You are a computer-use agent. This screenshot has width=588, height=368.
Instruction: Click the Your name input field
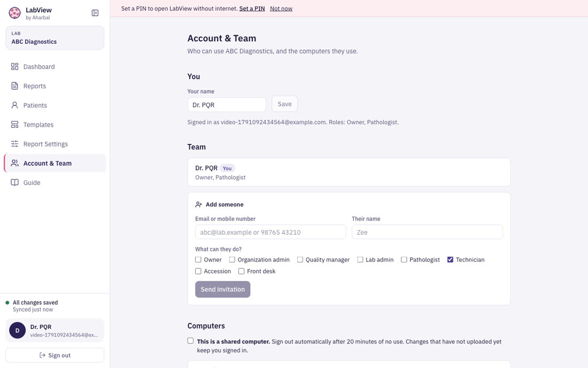click(x=227, y=105)
